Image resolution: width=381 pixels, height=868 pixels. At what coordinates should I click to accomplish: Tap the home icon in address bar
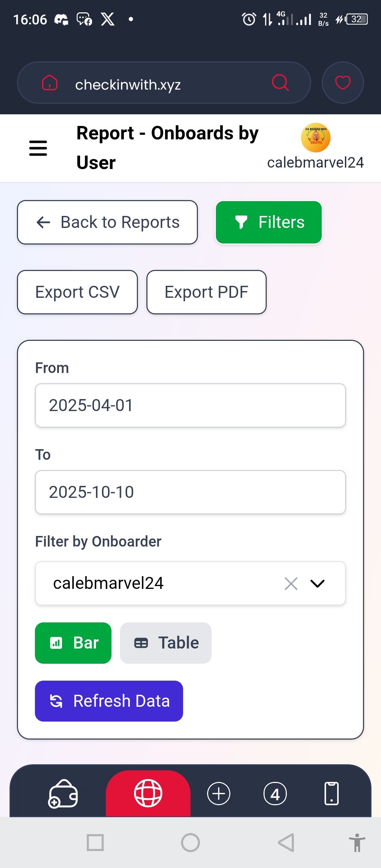(x=50, y=83)
